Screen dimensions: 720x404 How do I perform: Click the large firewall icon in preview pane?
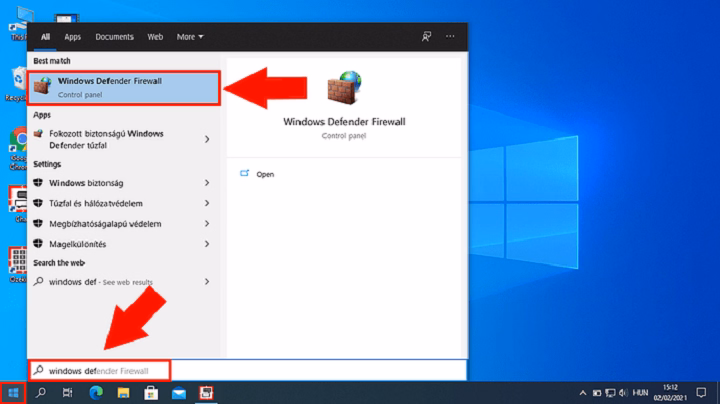click(343, 89)
